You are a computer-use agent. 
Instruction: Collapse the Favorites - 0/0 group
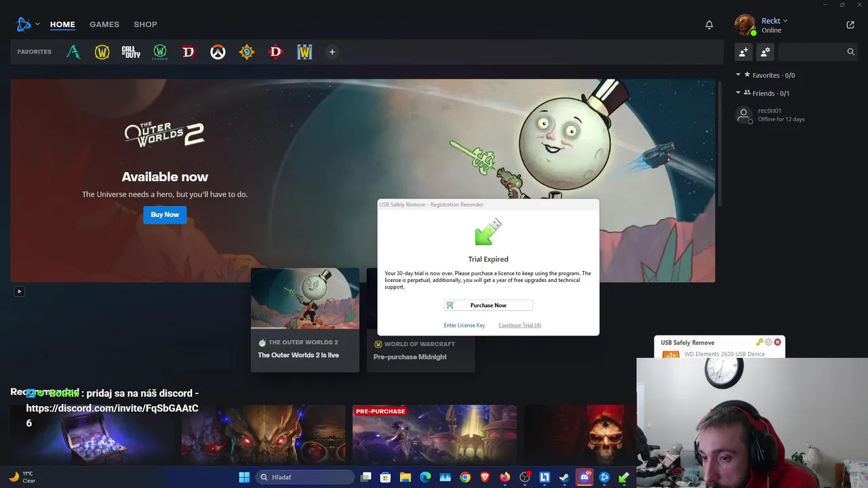[x=738, y=75]
